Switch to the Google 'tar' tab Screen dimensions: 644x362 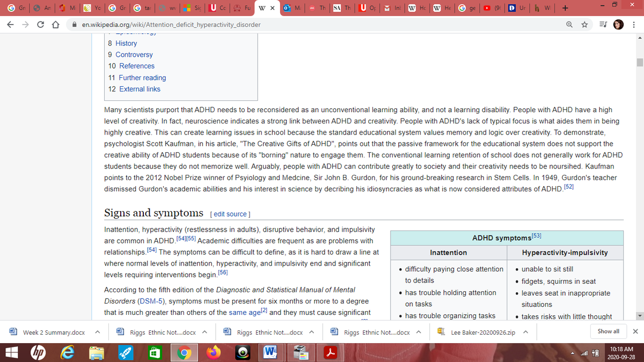tap(142, 9)
